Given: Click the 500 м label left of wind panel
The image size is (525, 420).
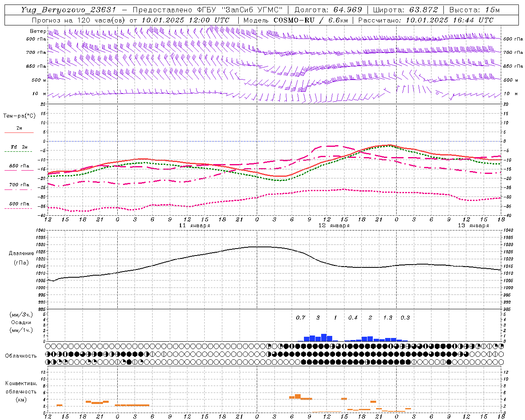Looking at the screenshot, I should tap(39, 80).
